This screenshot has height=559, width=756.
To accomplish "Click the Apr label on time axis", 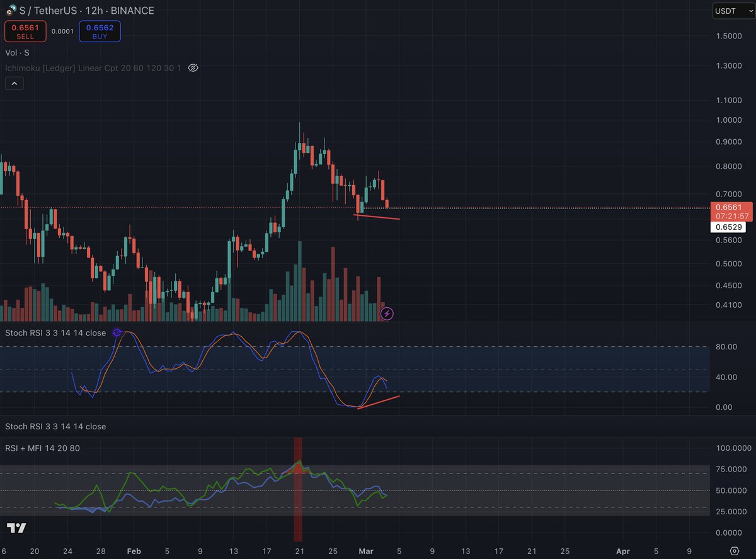I will point(623,550).
